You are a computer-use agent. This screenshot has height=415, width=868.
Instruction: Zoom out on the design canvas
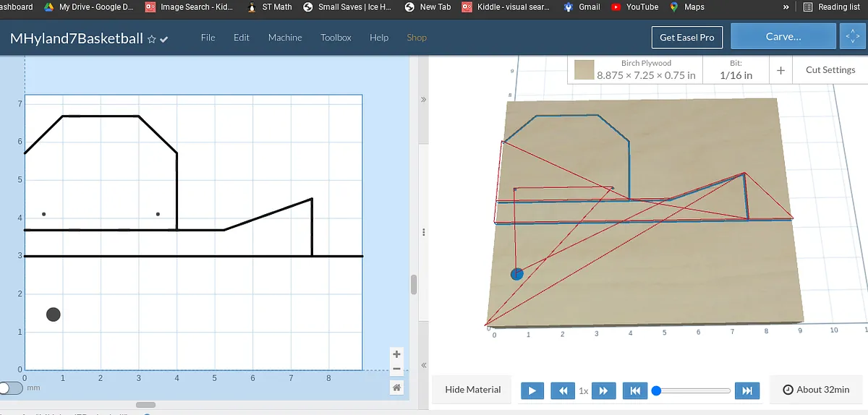click(x=396, y=369)
